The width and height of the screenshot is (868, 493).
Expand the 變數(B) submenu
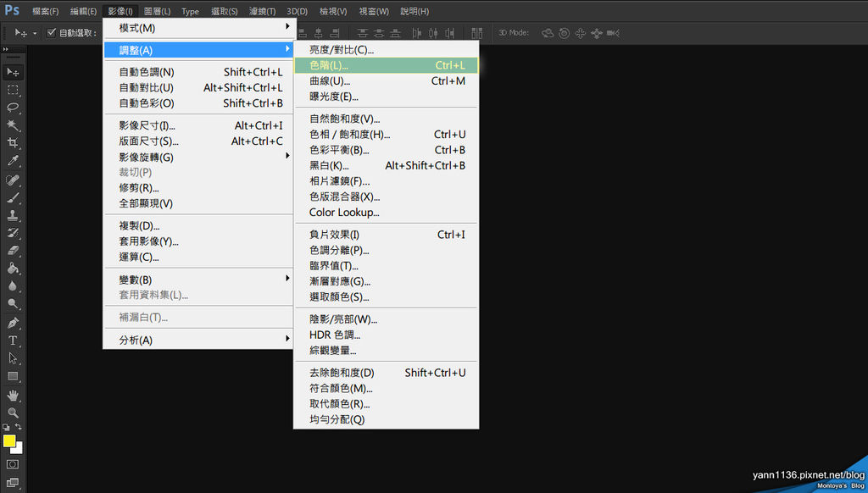pyautogui.click(x=198, y=280)
